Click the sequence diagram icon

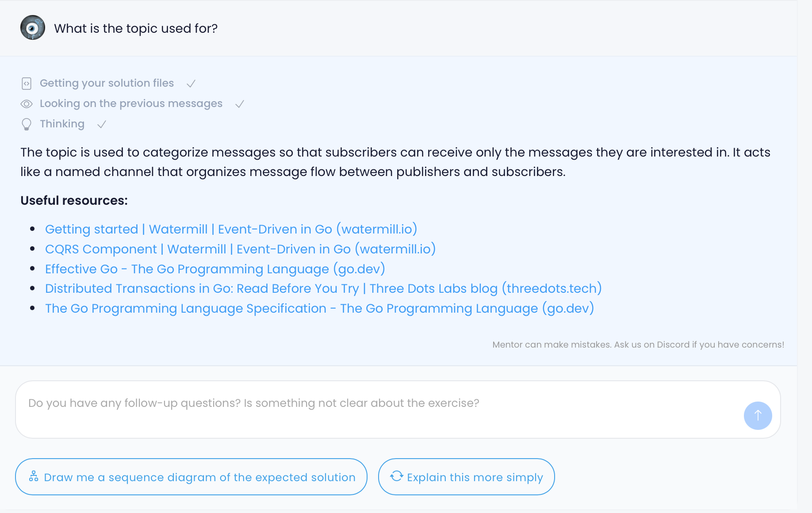(34, 476)
